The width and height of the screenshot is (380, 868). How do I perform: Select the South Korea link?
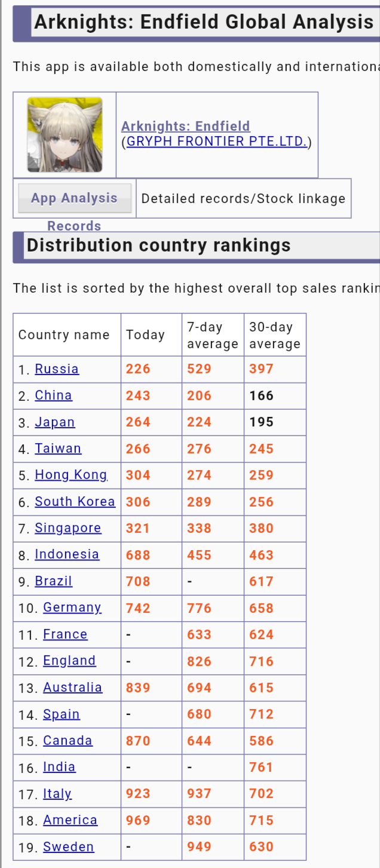pyautogui.click(x=75, y=501)
